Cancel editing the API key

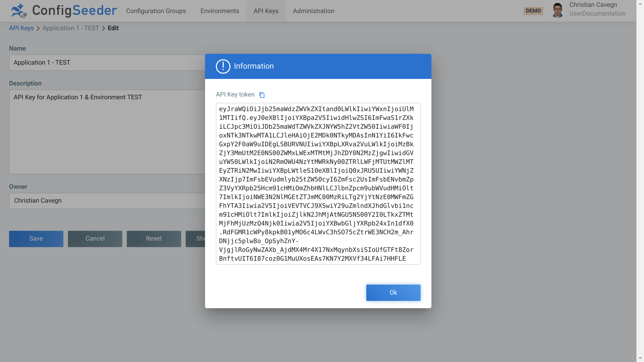[x=95, y=239]
